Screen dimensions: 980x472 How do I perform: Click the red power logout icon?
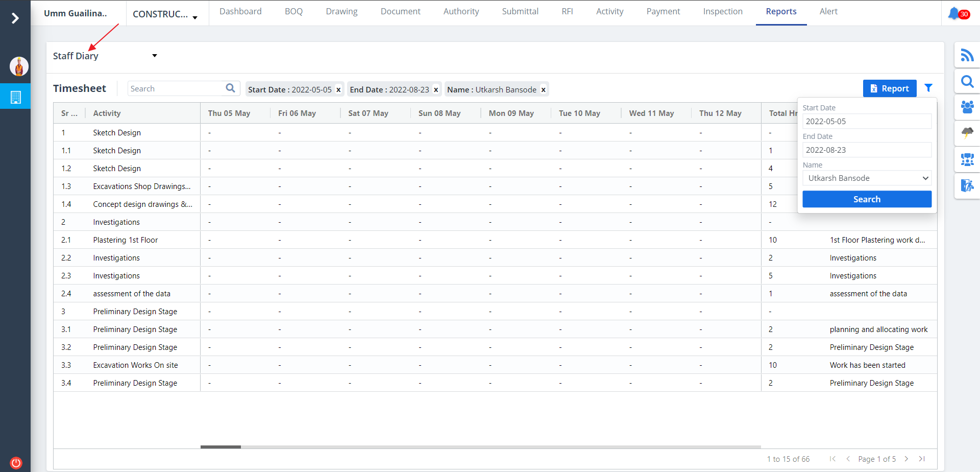pos(16,463)
